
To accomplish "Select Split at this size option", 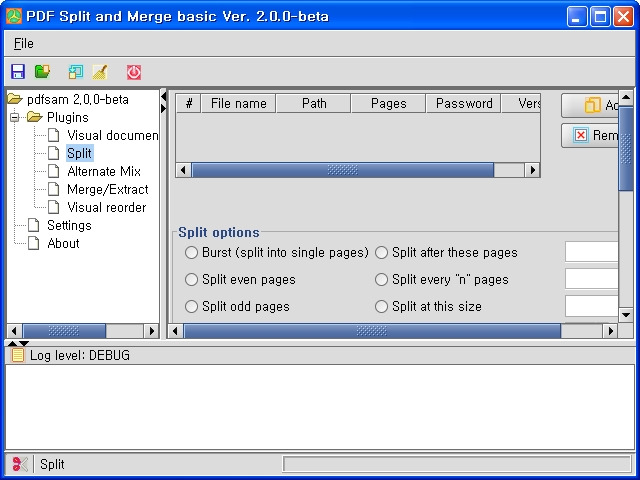I will pyautogui.click(x=381, y=307).
